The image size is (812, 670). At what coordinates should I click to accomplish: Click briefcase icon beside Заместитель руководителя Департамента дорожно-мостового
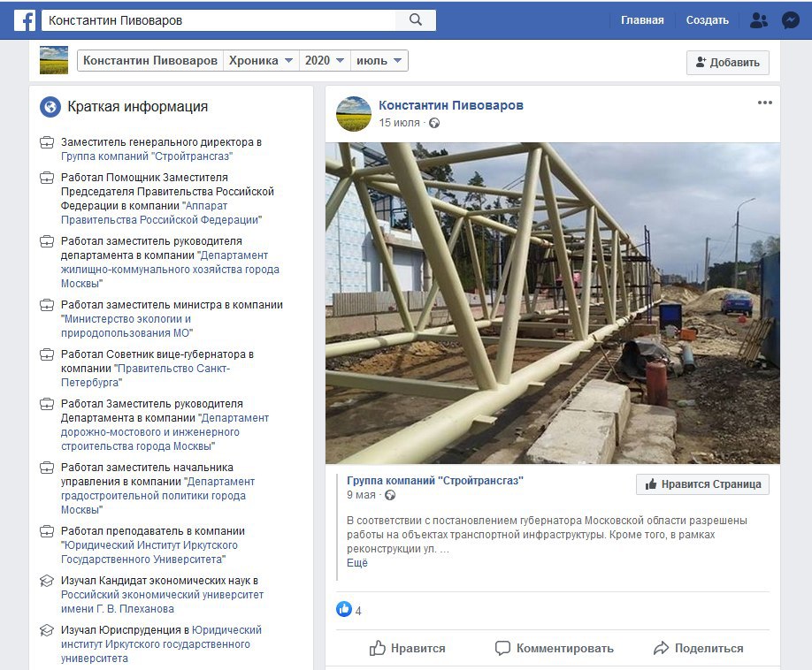coord(47,404)
